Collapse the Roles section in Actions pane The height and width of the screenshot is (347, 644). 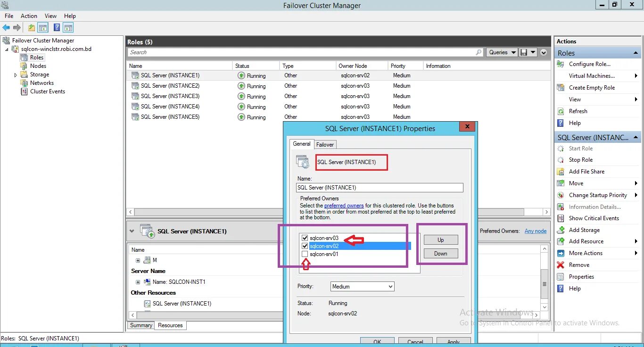[636, 53]
